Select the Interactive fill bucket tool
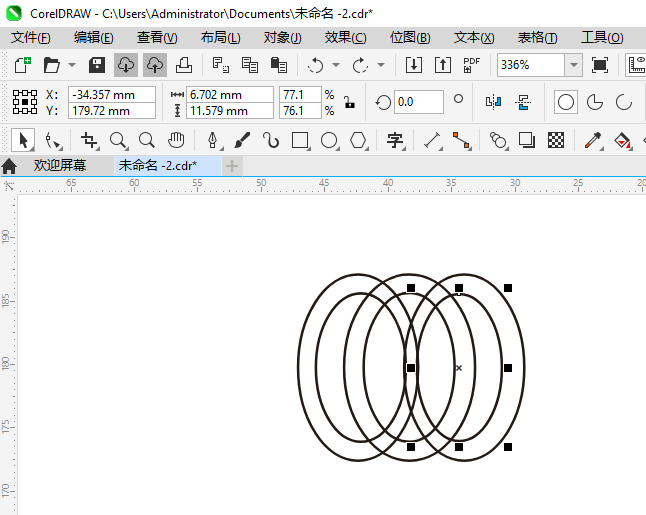The image size is (646, 515). [x=623, y=140]
